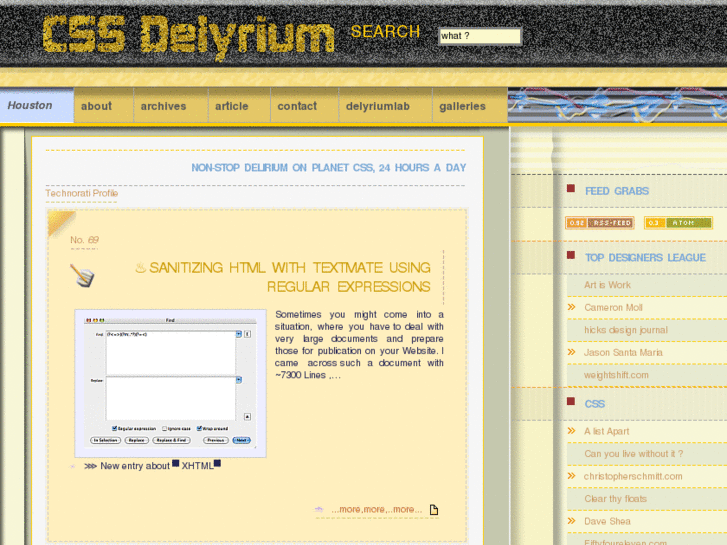Open the Houston navigation tab
Image resolution: width=727 pixels, height=545 pixels.
37,105
